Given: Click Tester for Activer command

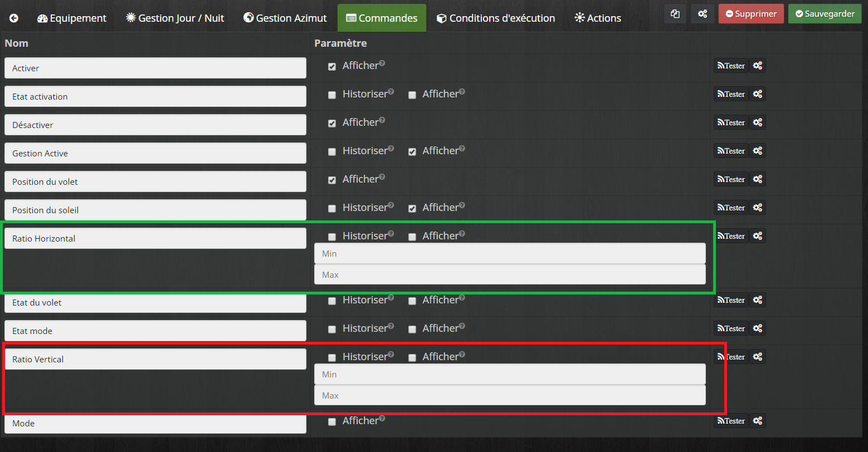Looking at the screenshot, I should point(731,66).
